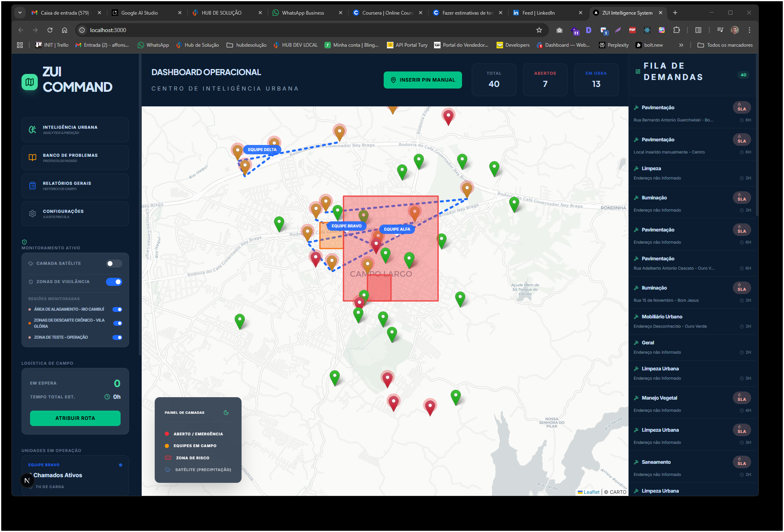Click the screenshot camera extension icon
The image size is (784, 532).
(x=559, y=30)
